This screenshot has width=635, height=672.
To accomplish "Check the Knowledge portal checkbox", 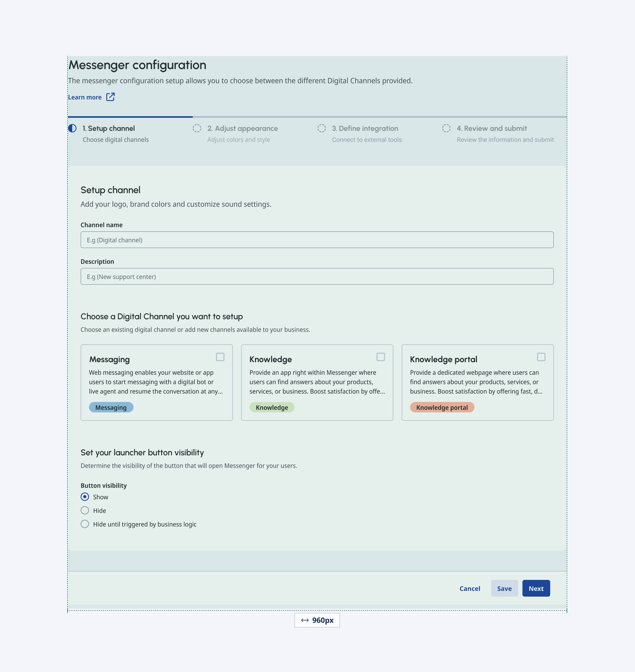I will click(x=542, y=357).
